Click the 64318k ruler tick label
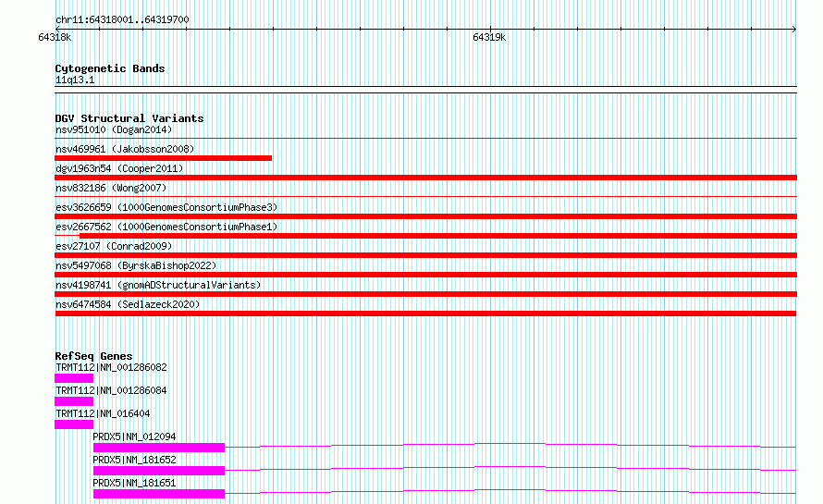Screen dimensions: 823x504 click(x=55, y=37)
